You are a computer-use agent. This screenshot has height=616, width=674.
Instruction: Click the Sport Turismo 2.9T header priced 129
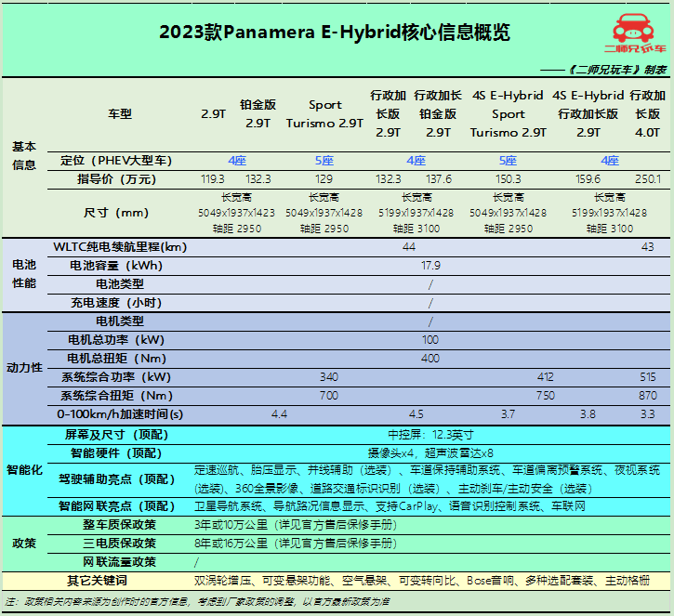324,114
